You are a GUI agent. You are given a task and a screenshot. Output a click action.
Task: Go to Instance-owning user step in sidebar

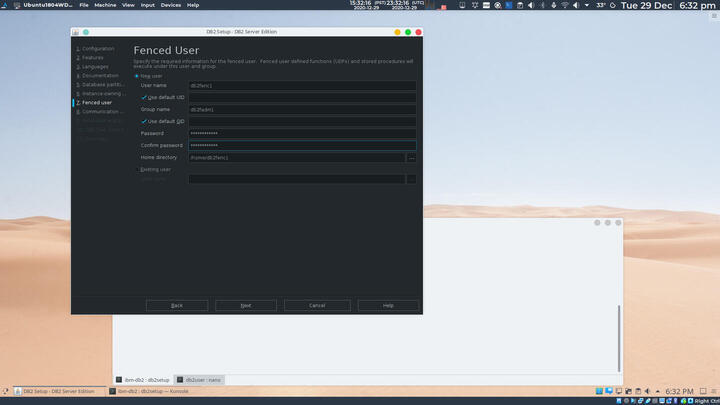click(101, 94)
